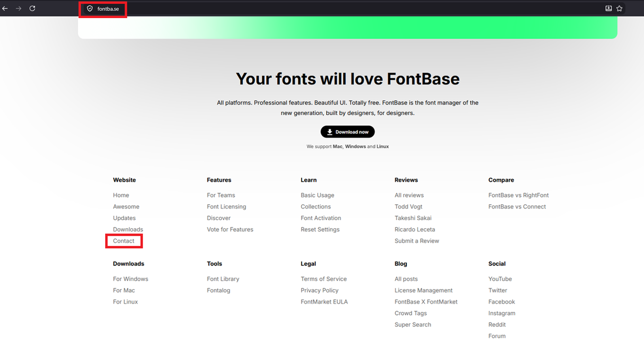The image size is (644, 354).
Task: Open For Teams feature page
Action: coord(221,195)
